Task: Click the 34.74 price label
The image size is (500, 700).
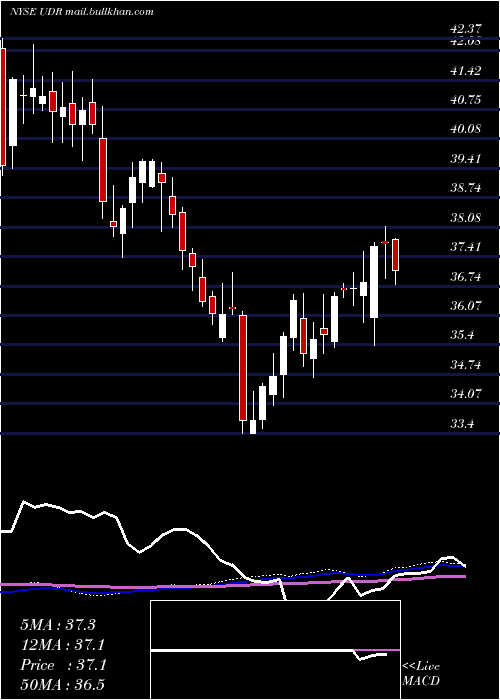Action: tap(466, 365)
